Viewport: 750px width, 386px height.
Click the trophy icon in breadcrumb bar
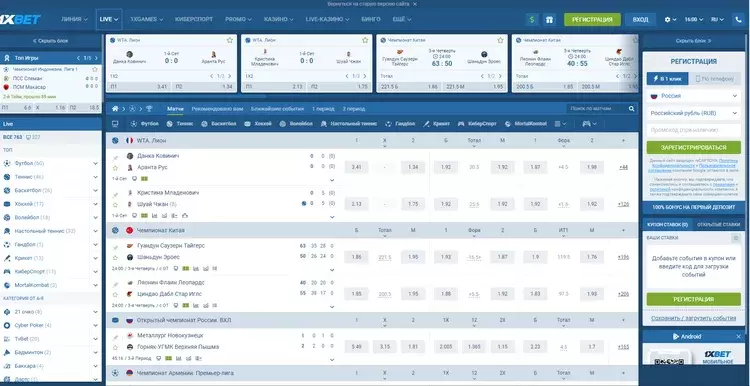[149, 109]
